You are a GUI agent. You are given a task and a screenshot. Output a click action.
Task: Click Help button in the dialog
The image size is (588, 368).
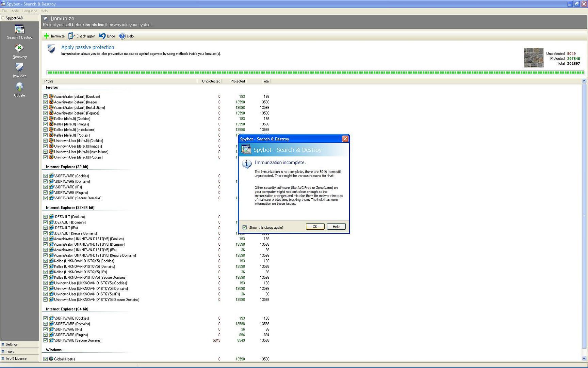(x=336, y=227)
